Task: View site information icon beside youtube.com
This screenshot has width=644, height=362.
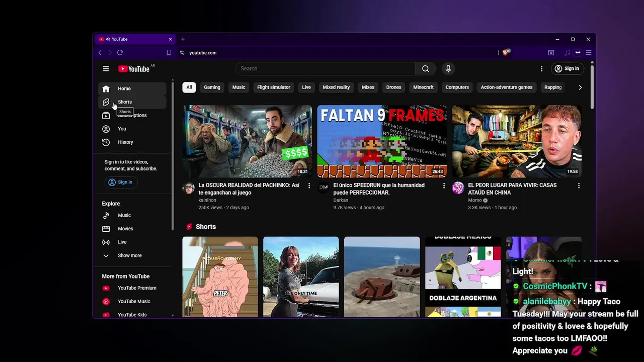Action: [x=182, y=53]
